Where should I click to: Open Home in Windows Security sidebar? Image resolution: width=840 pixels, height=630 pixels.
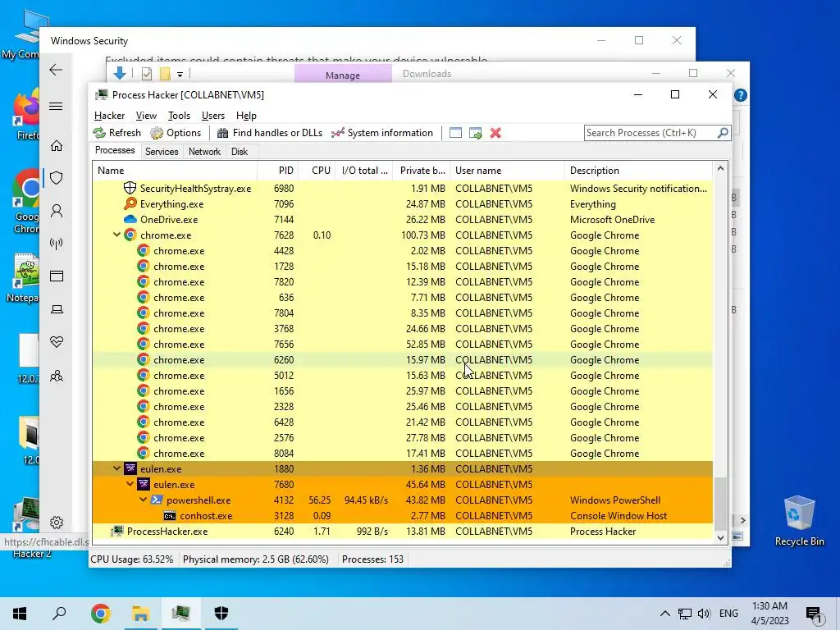click(57, 146)
